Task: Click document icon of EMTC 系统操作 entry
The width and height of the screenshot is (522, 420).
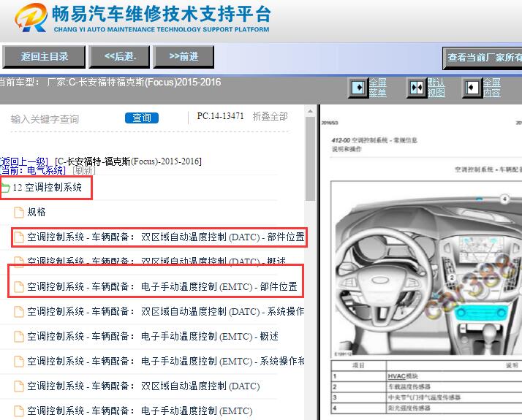Action: pos(19,361)
